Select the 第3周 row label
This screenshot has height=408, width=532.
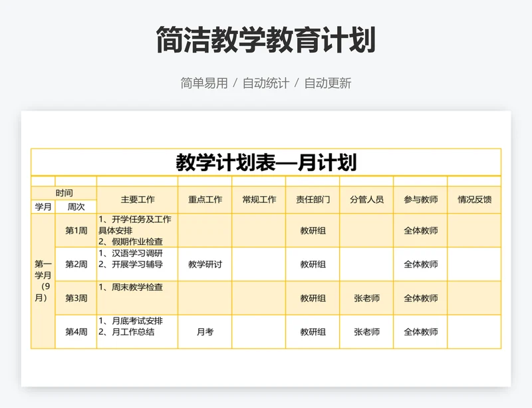[x=76, y=298]
